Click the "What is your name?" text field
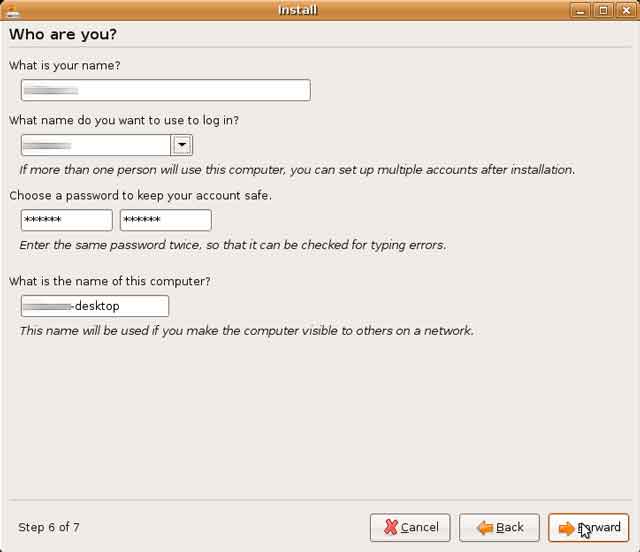640x552 pixels. tap(165, 90)
